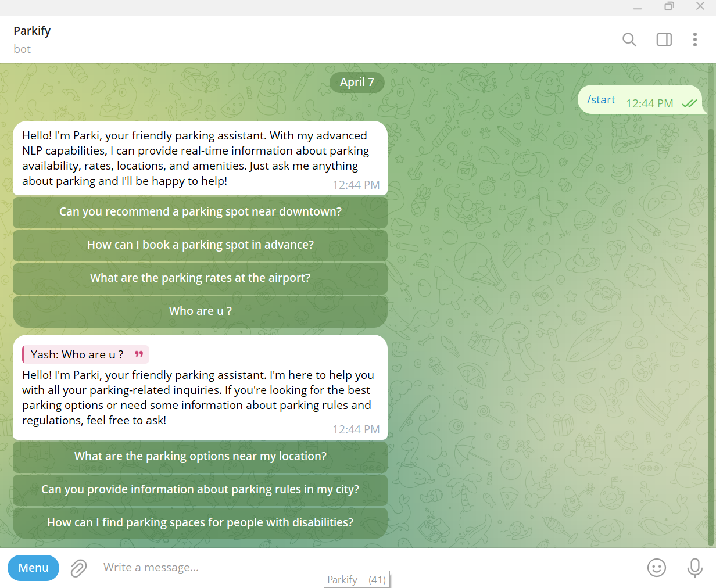716x588 pixels.
Task: Click the /start command link
Action: 601,100
